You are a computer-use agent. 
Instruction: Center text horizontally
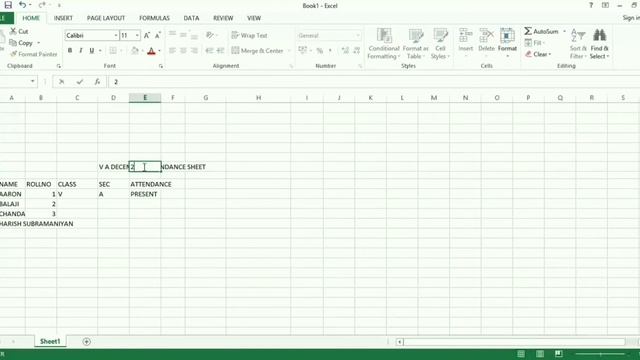pos(183,51)
